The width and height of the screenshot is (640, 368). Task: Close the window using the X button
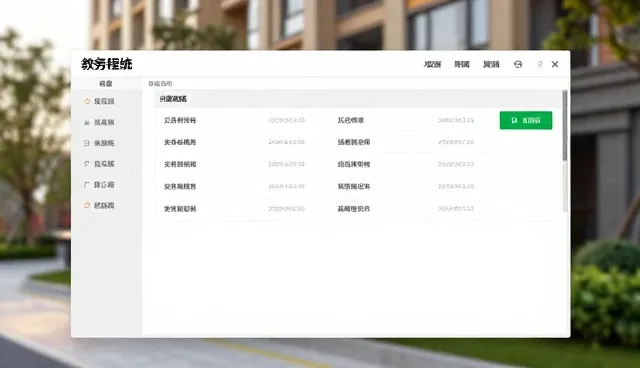555,64
